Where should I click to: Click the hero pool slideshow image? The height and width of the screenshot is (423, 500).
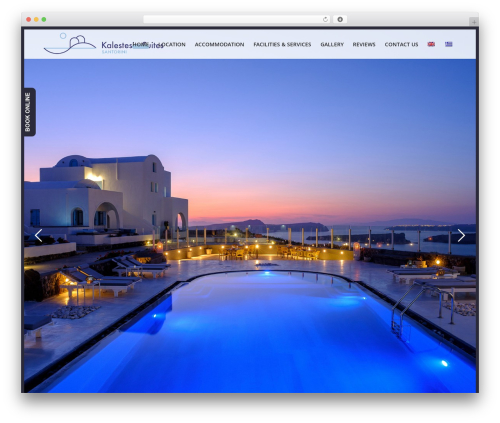[x=250, y=226]
